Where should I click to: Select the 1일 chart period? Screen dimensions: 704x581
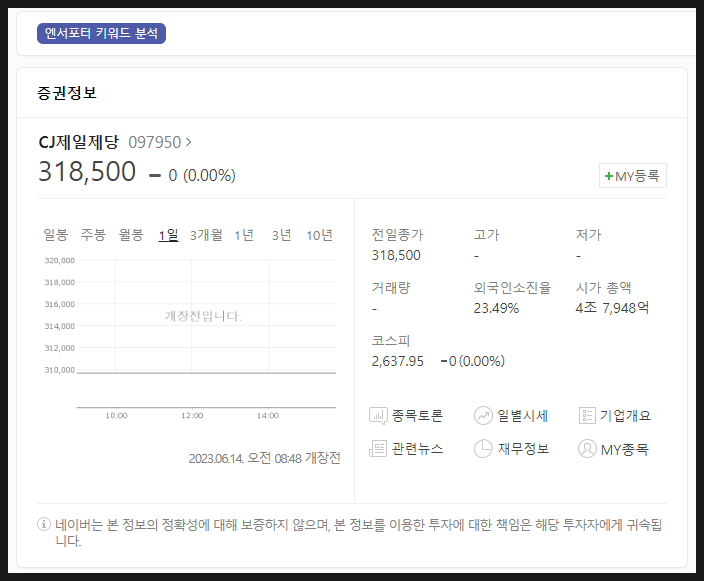click(x=168, y=235)
